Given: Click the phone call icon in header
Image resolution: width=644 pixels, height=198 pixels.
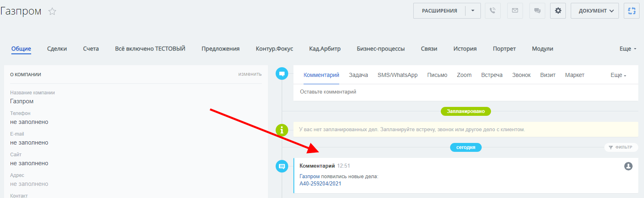Looking at the screenshot, I should pos(493,11).
